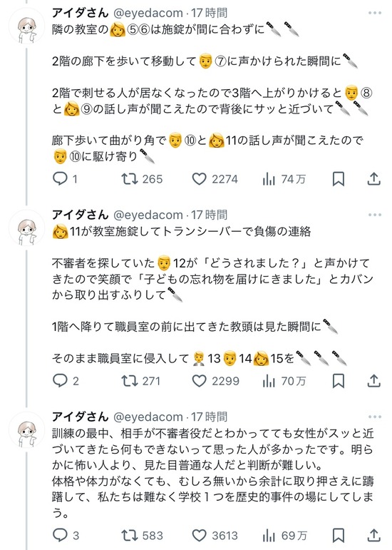Open more options on third tweet
This screenshot has height=550, width=392.
tap(374, 417)
